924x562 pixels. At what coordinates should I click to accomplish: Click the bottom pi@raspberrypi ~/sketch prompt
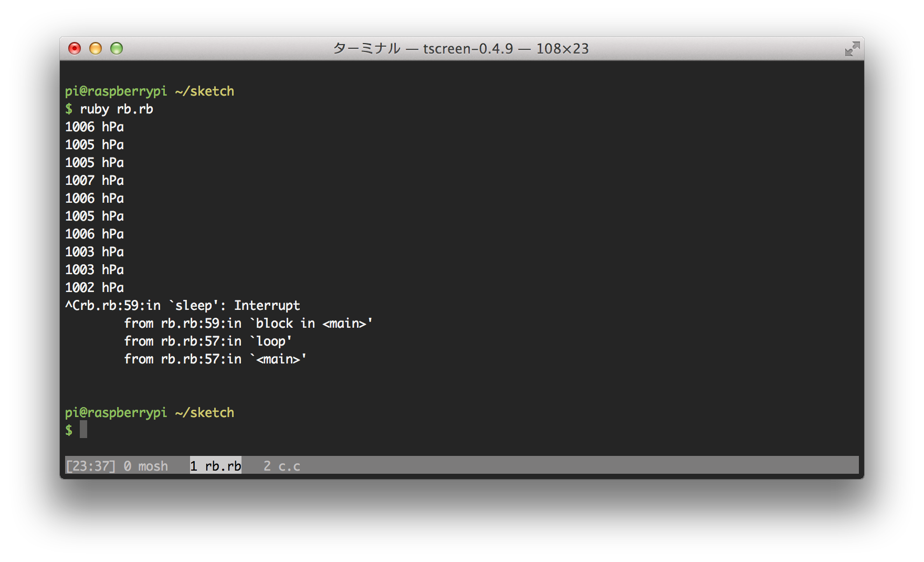(150, 413)
